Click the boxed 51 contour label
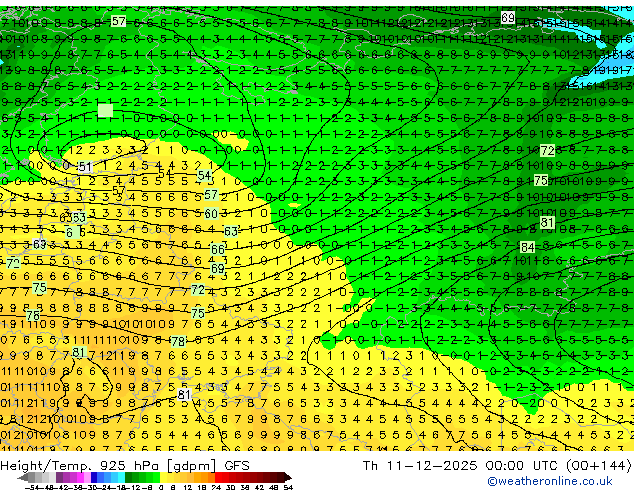 85,167
